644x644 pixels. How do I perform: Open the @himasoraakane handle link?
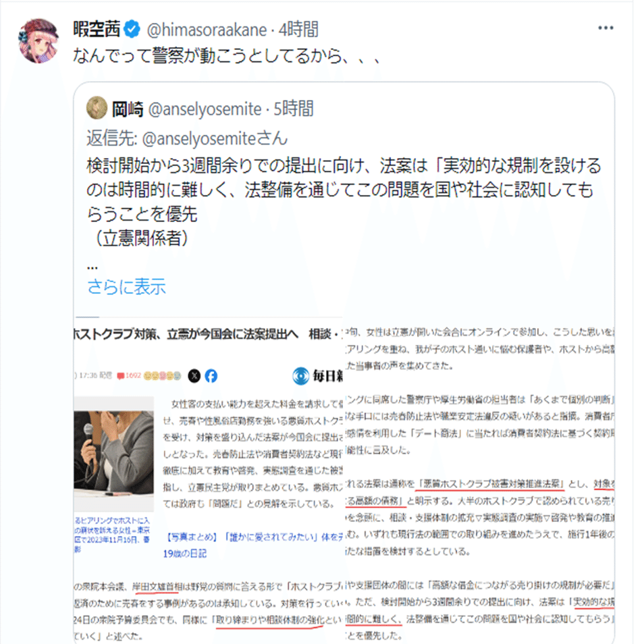pyautogui.click(x=207, y=30)
